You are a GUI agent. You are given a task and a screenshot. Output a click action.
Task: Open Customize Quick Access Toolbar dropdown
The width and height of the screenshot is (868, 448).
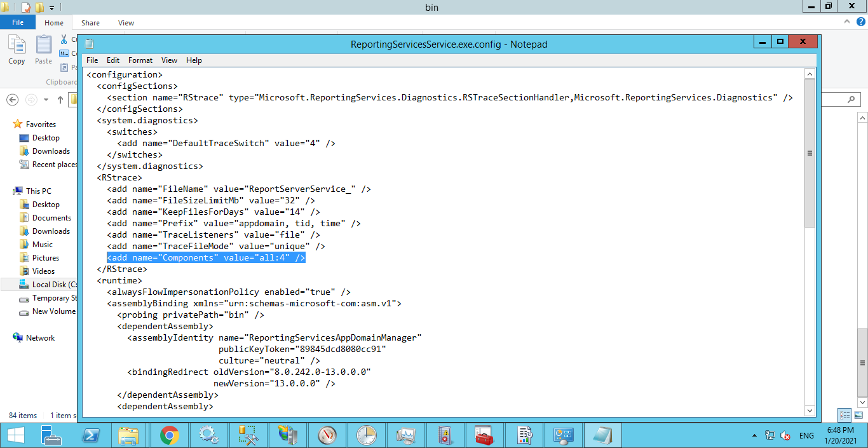click(x=51, y=8)
